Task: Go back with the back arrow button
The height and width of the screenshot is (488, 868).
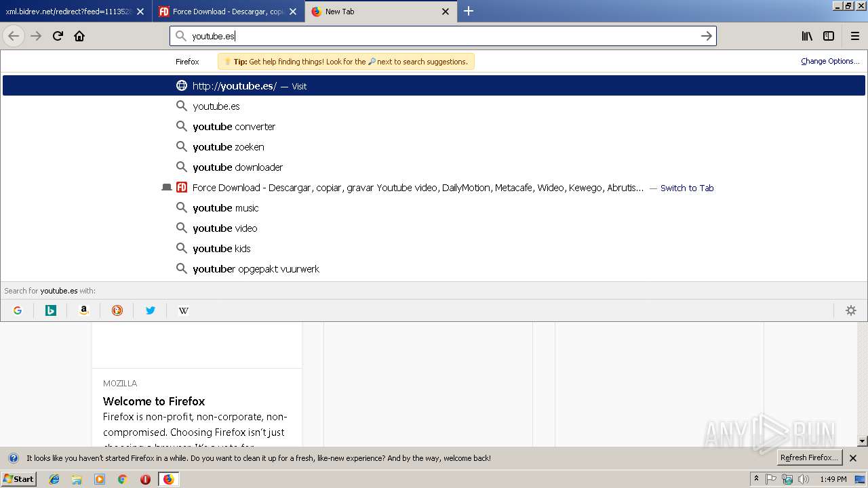Action: tap(14, 36)
